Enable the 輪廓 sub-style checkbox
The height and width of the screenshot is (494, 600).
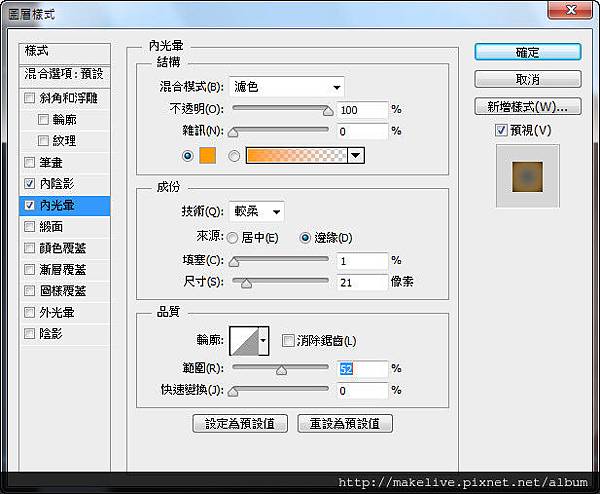point(43,120)
